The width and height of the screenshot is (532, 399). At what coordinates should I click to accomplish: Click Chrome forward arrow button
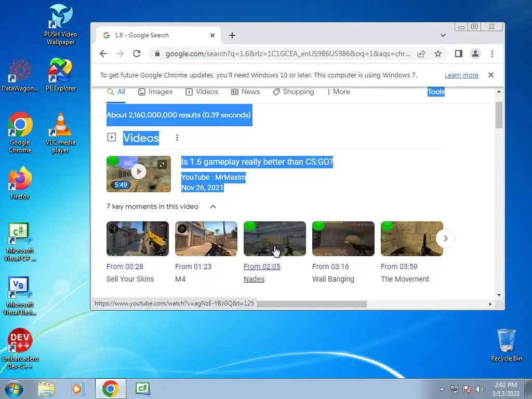pyautogui.click(x=120, y=54)
